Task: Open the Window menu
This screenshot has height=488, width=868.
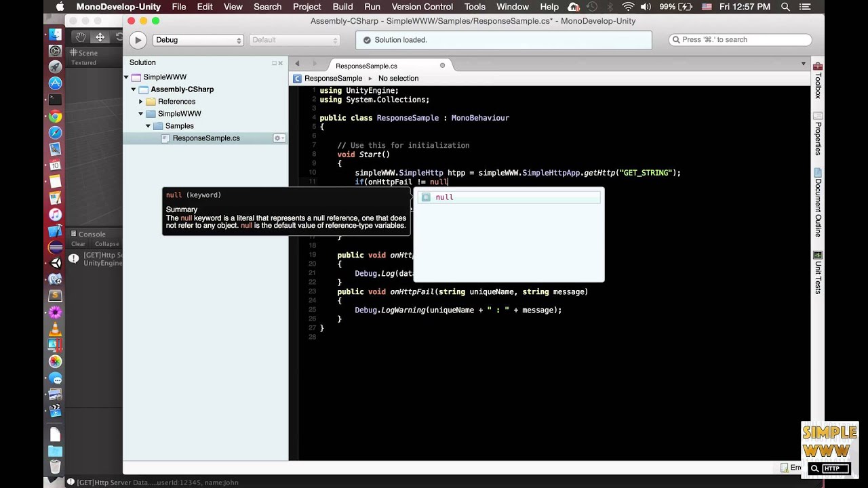Action: 513,7
